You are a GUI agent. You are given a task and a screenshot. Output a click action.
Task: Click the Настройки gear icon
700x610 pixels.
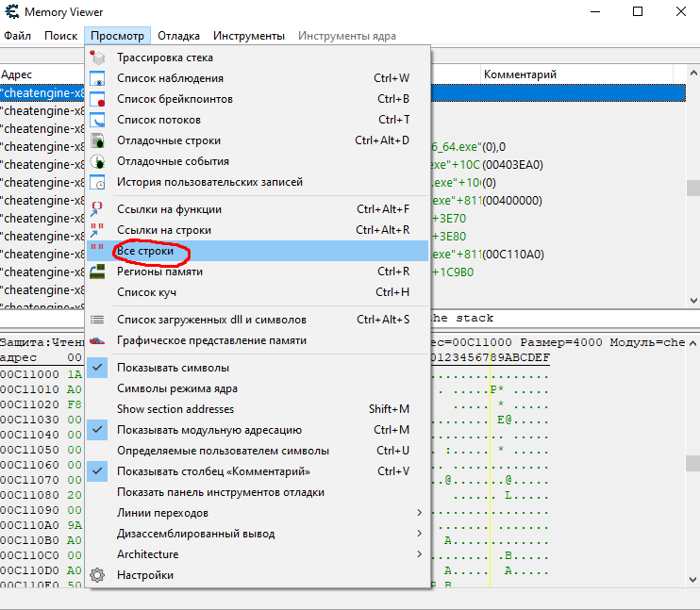click(x=97, y=575)
